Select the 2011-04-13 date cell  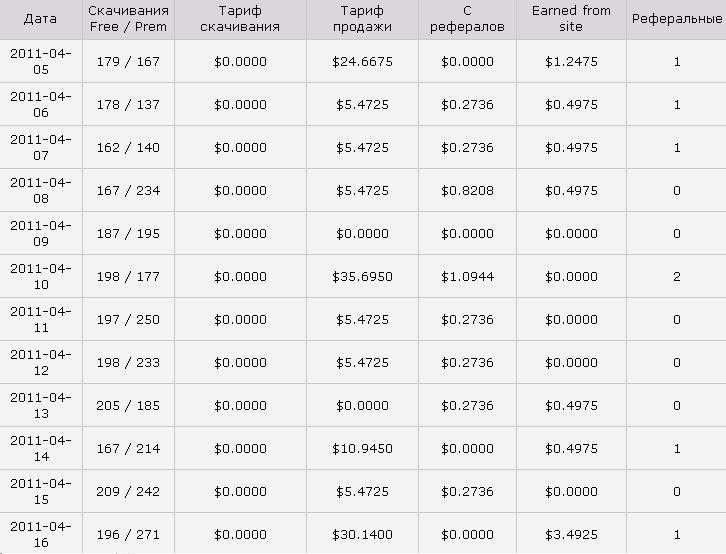pos(41,406)
